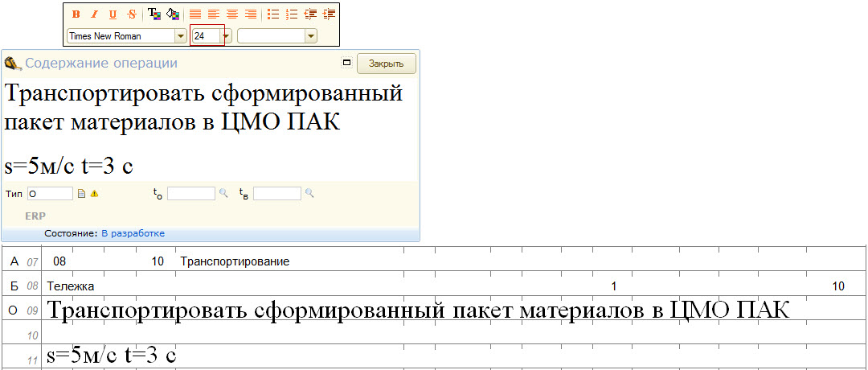Image resolution: width=868 pixels, height=370 pixels.
Task: Insert a bulleted list
Action: tap(273, 14)
